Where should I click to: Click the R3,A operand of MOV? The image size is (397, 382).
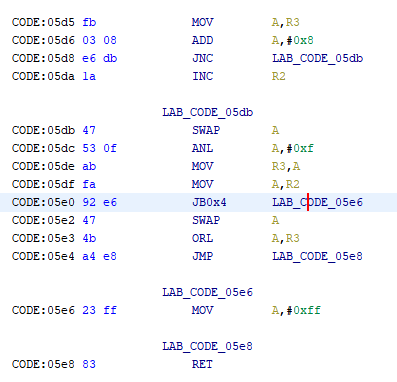tap(286, 166)
